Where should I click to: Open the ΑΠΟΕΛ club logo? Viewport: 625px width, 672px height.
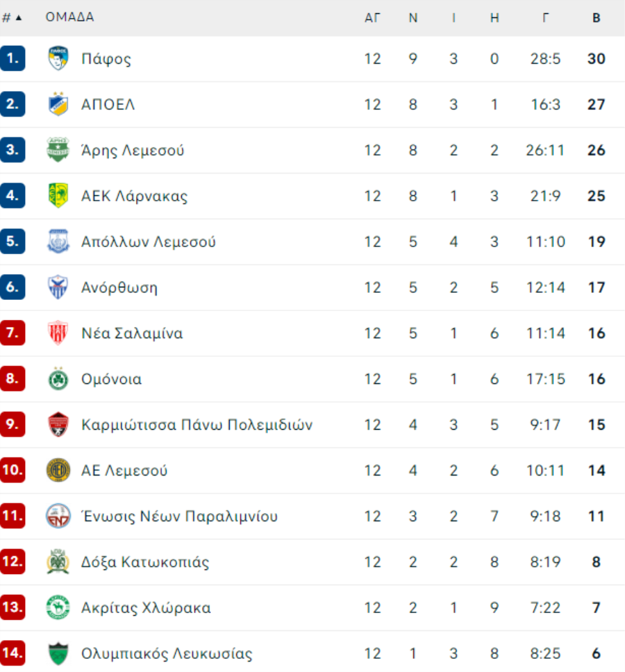coord(58,104)
